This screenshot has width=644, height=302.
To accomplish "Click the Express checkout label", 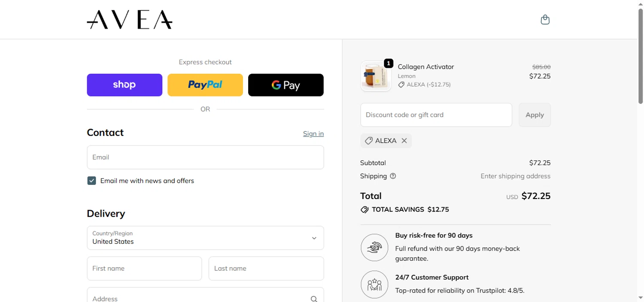I will click(x=205, y=62).
